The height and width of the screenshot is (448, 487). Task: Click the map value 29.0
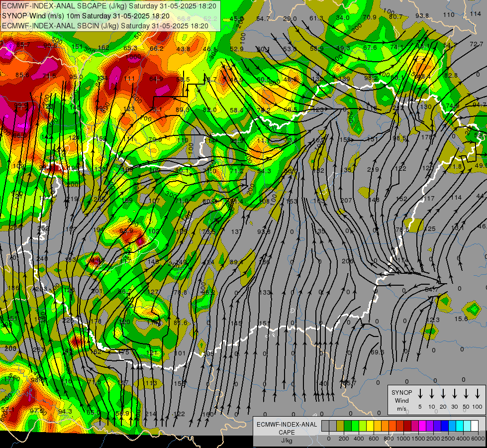coord(290,18)
